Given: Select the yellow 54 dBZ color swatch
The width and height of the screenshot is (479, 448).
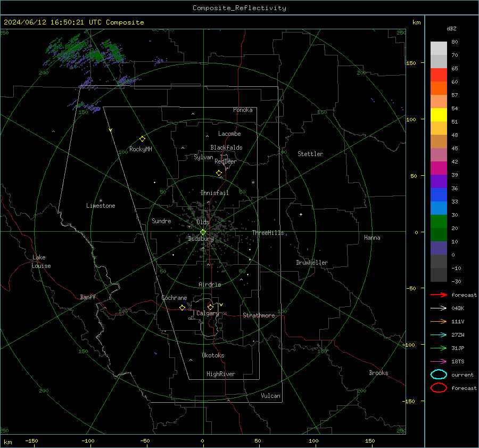Looking at the screenshot, I should click(439, 115).
